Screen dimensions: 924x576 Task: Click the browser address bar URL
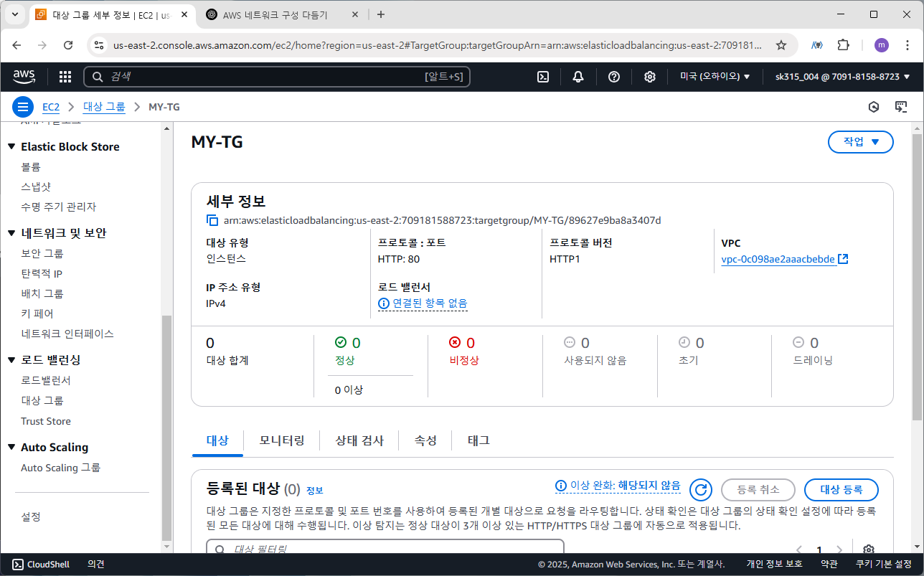[x=438, y=44]
